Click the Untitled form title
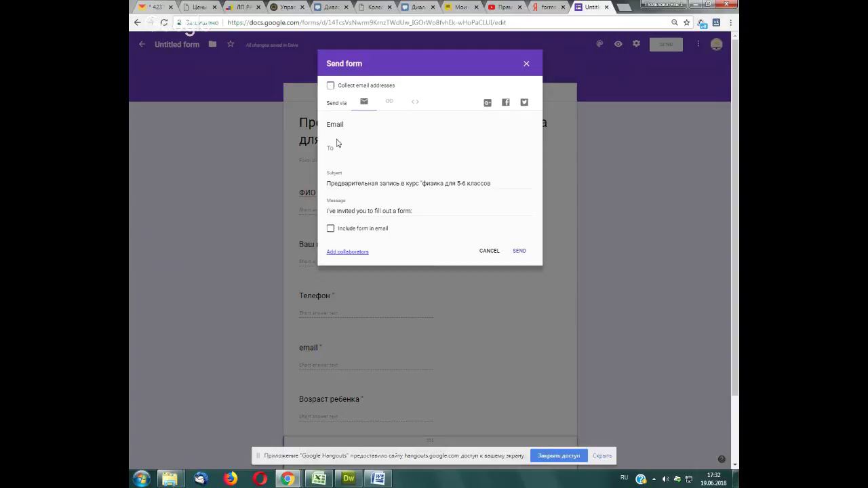 coord(177,45)
